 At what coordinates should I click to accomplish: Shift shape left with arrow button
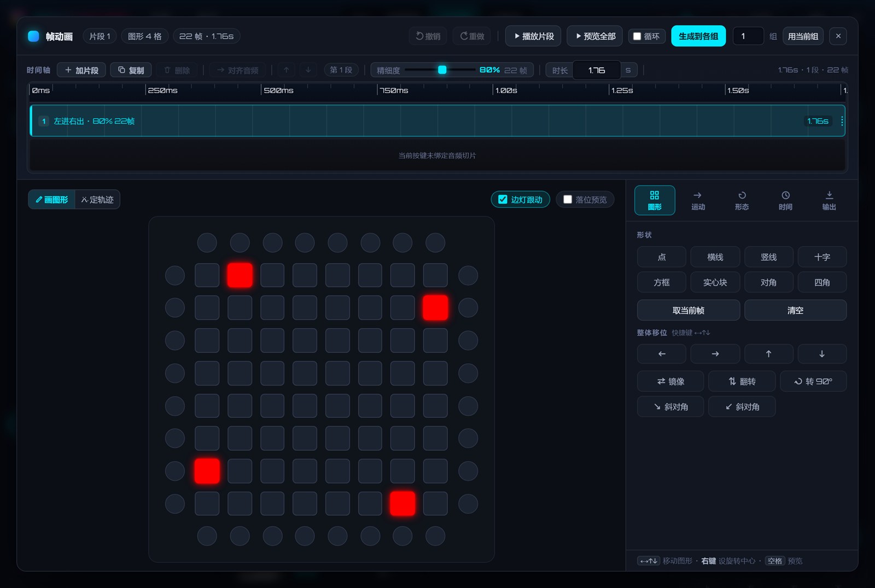point(662,354)
